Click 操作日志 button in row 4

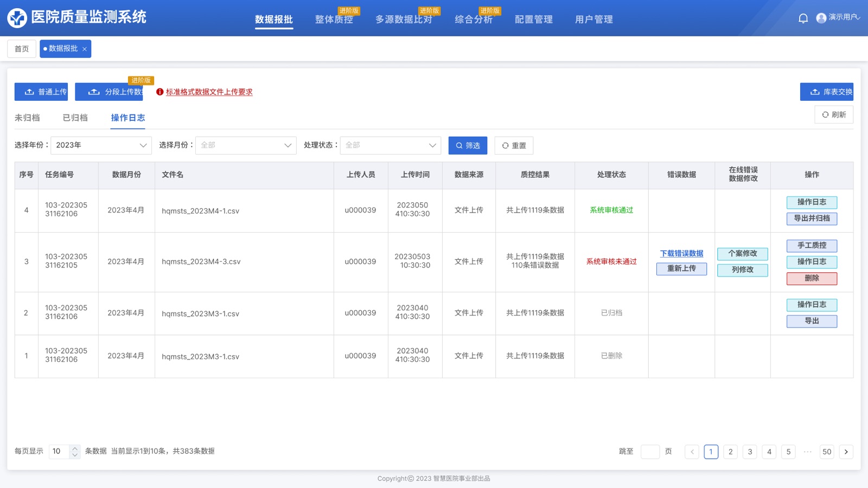[812, 202]
